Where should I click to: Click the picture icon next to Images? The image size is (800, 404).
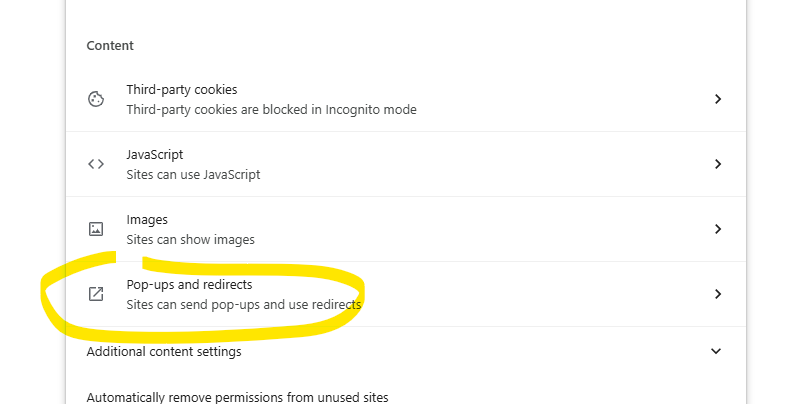pyautogui.click(x=96, y=229)
